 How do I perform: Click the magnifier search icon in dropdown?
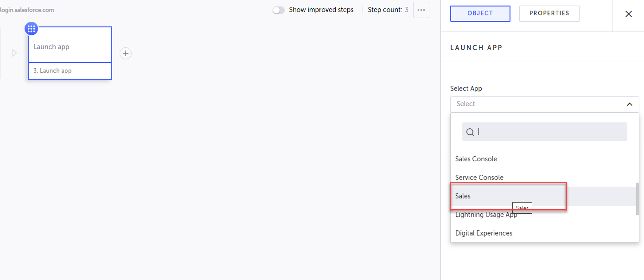pyautogui.click(x=470, y=132)
